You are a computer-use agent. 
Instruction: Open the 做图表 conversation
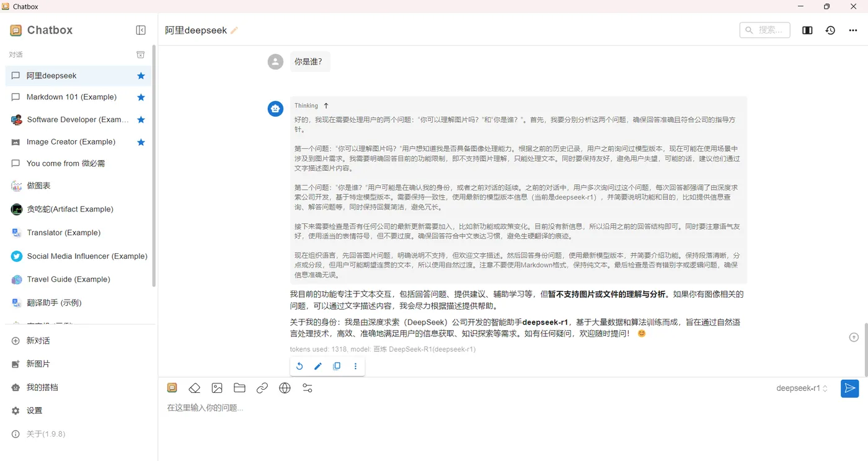(78, 186)
